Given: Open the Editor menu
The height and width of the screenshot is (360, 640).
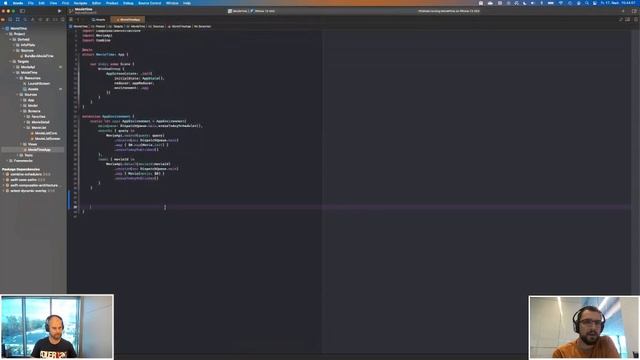Looking at the screenshot, I should tap(96, 3).
